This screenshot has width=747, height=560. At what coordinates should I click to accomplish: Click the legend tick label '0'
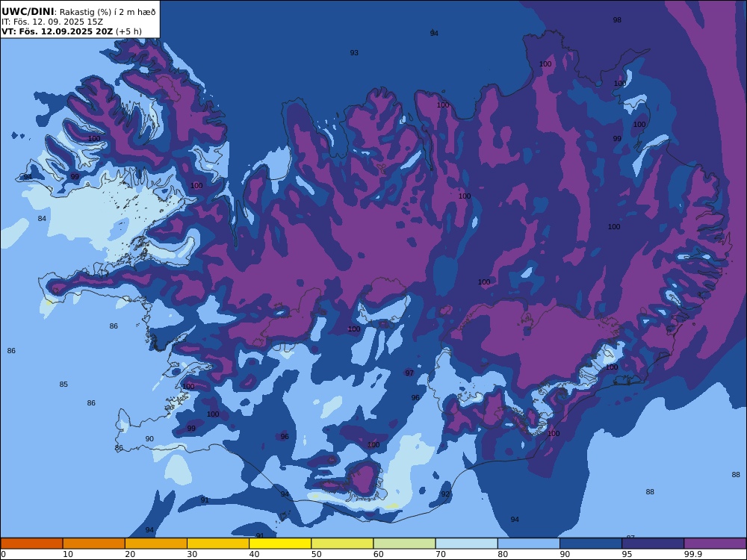[x=4, y=554]
